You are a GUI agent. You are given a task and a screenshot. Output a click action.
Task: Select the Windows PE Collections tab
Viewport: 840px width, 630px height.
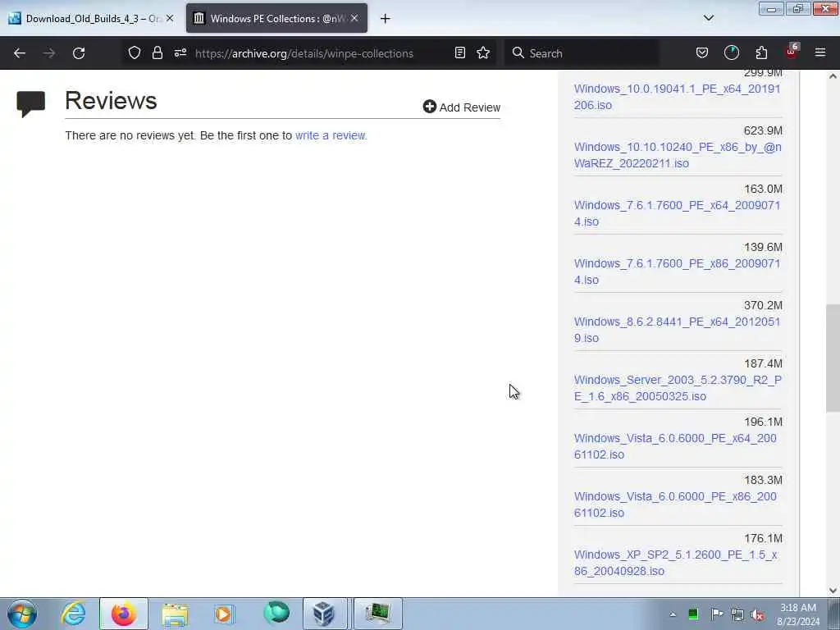[x=276, y=18]
